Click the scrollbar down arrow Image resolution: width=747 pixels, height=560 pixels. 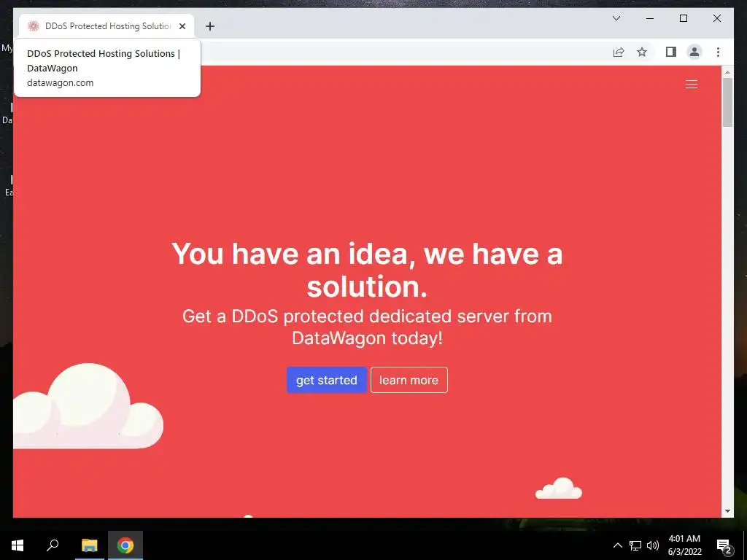point(727,511)
